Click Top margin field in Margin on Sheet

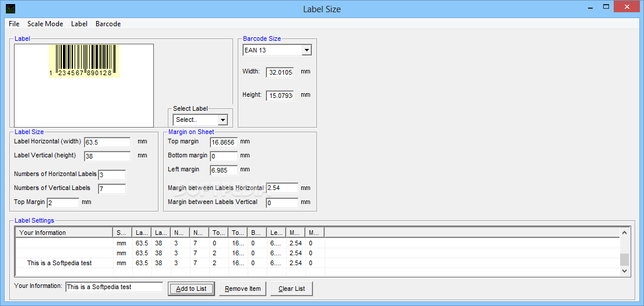coord(224,143)
